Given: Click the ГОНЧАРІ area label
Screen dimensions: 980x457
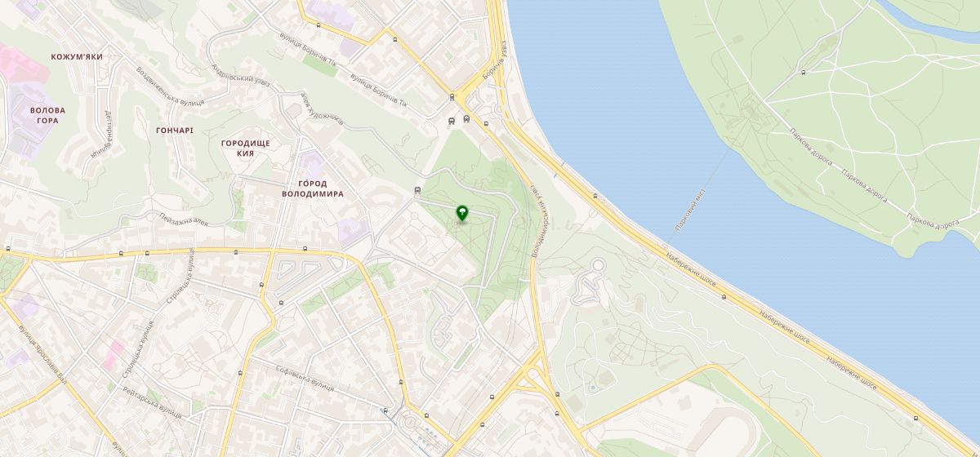Looking at the screenshot, I should (174, 130).
